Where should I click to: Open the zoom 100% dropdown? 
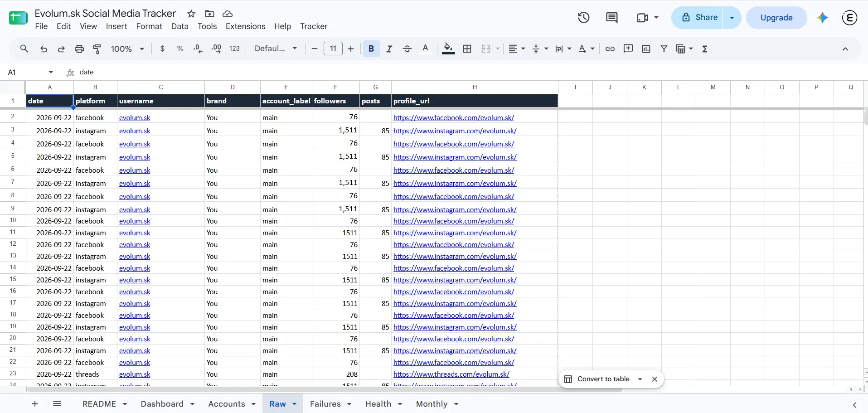pos(127,49)
